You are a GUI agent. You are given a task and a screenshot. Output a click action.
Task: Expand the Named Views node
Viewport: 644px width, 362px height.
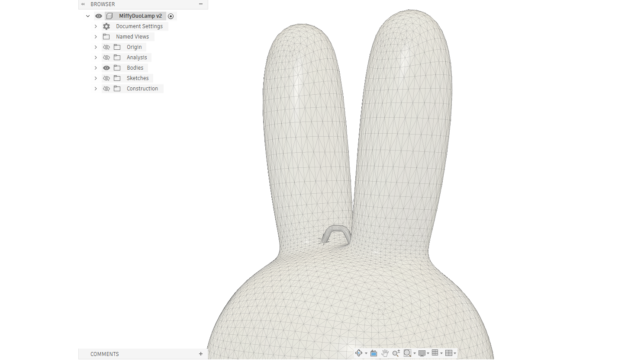96,37
